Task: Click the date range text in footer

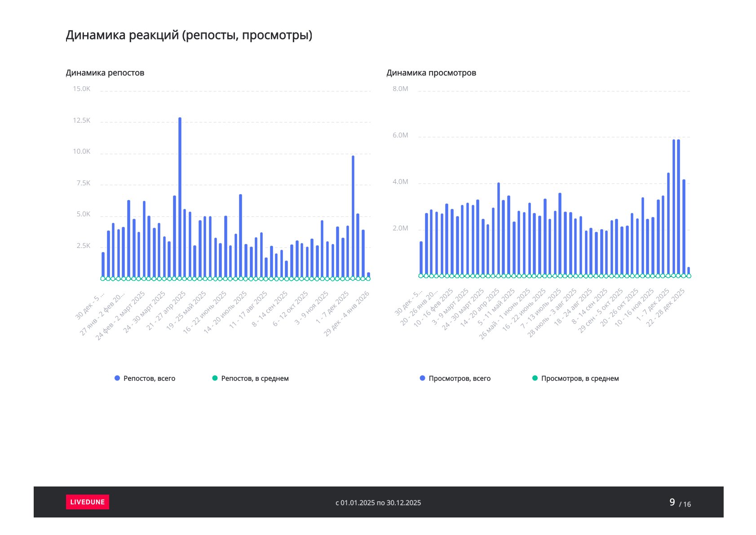Action: click(378, 503)
